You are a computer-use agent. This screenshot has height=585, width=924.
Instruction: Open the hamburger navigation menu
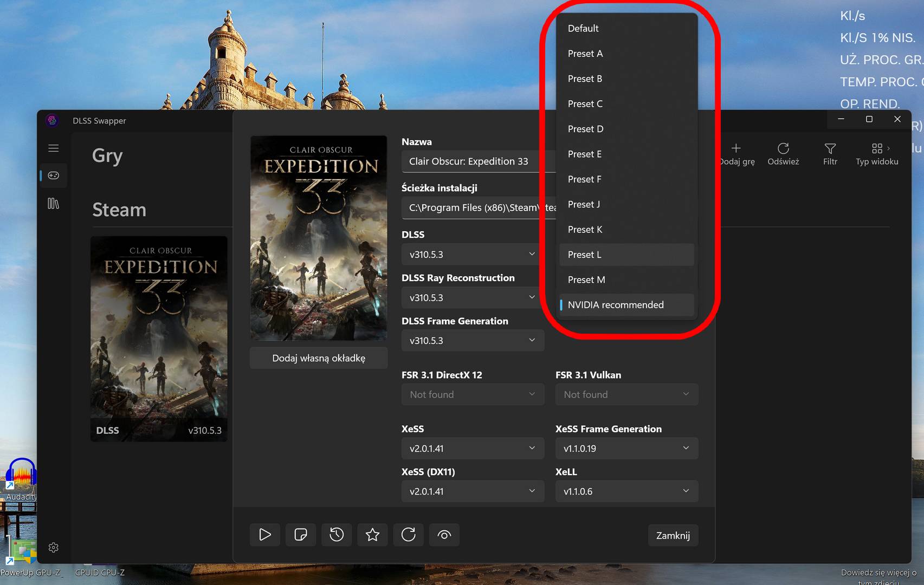tap(53, 148)
